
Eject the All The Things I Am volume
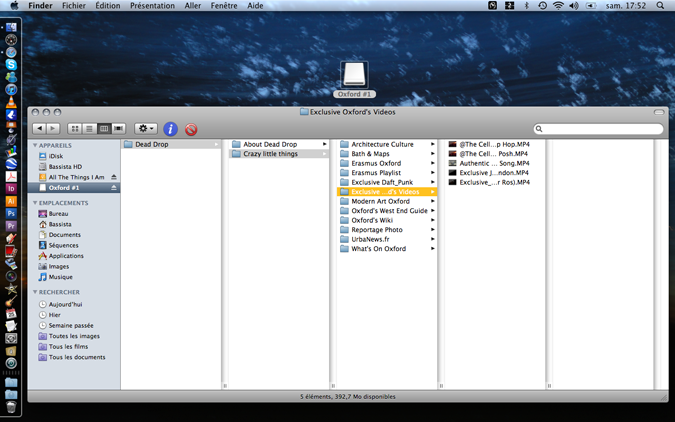coord(114,177)
